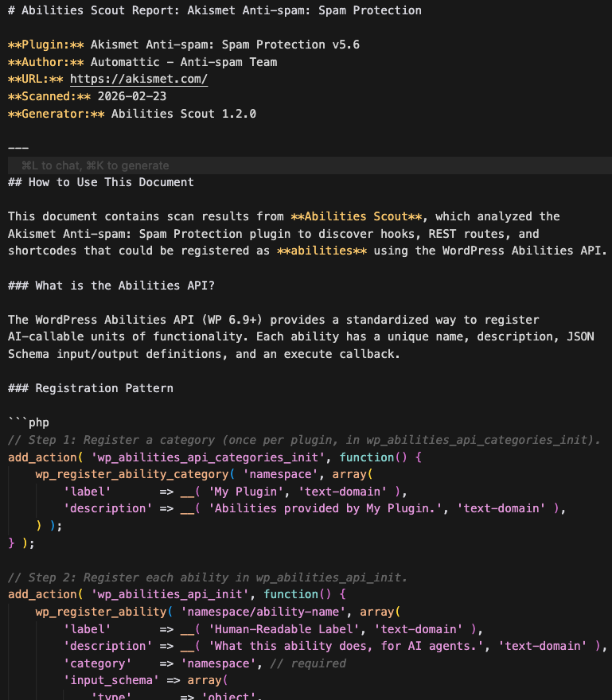The width and height of the screenshot is (612, 700).
Task: Click the '**Author:**' label text
Action: pos(46,62)
